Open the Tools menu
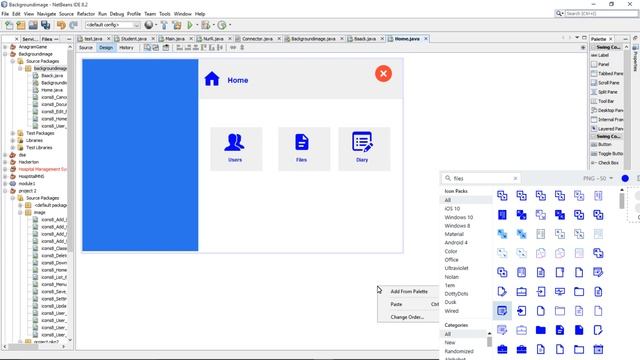This screenshot has height=360, width=640. pyautogui.click(x=164, y=14)
